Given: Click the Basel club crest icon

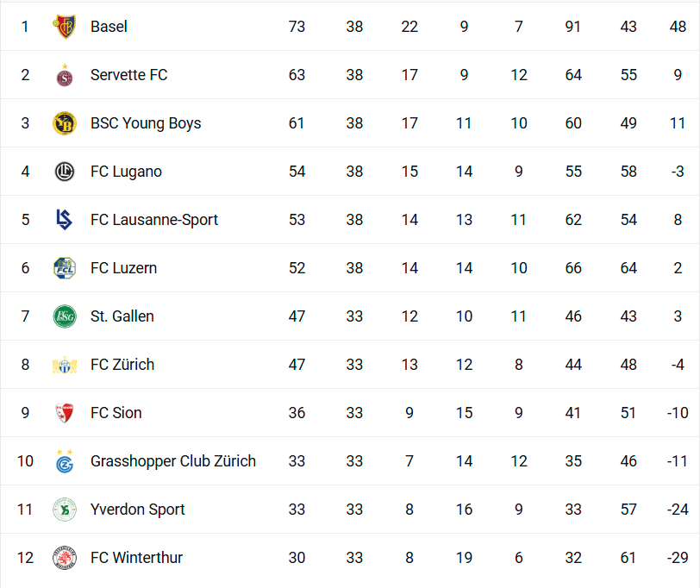Looking at the screenshot, I should click(x=64, y=27).
